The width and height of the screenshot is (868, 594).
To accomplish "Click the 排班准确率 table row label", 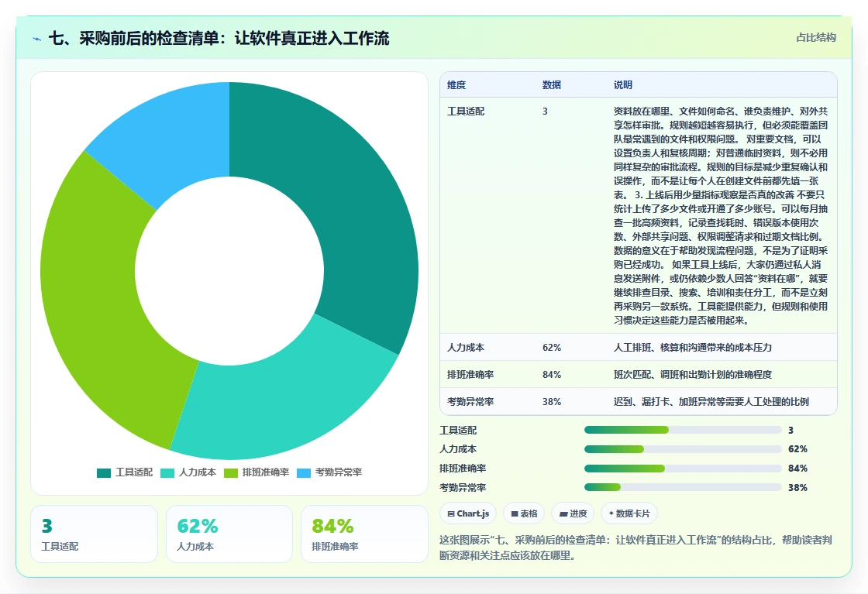I will [x=470, y=375].
